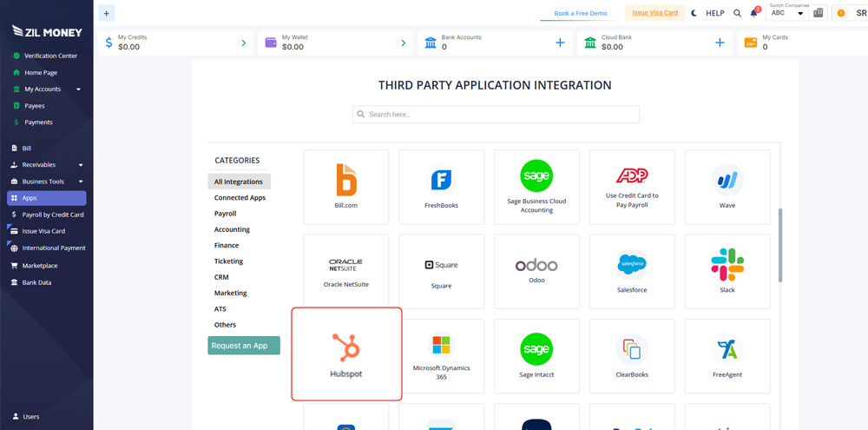The height and width of the screenshot is (430, 868).
Task: Click the Request an App button
Action: pyautogui.click(x=244, y=345)
